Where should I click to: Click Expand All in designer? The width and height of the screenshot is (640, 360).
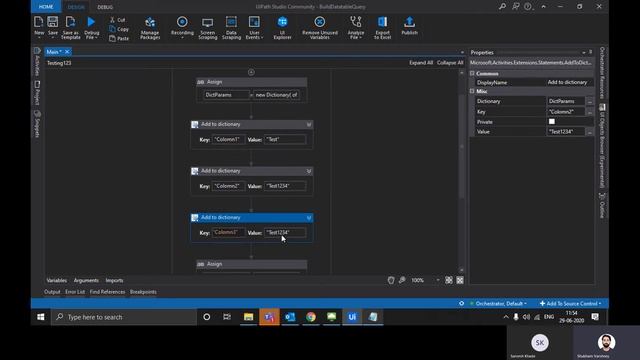[x=421, y=63]
